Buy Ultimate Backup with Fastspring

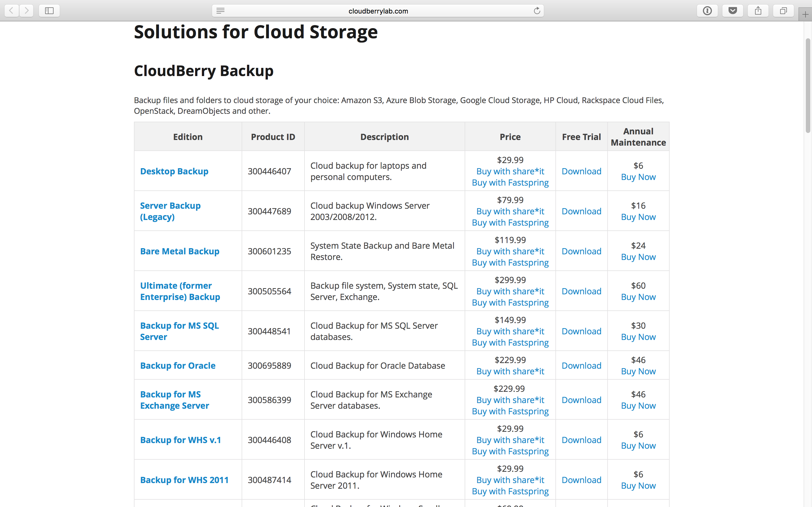(x=510, y=303)
